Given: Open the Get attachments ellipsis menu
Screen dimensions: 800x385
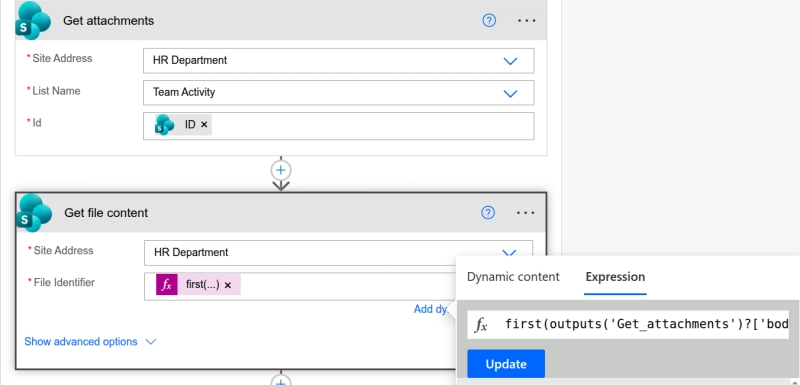Looking at the screenshot, I should [527, 20].
